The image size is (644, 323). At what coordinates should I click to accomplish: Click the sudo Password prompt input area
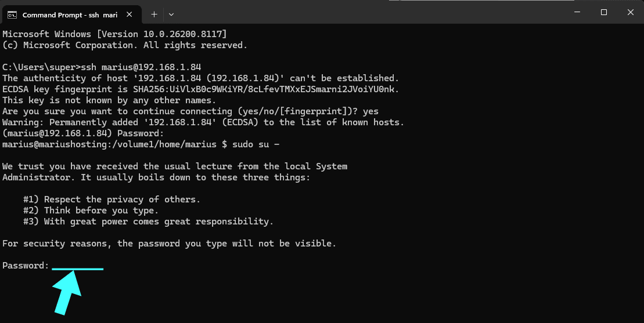[77, 266]
